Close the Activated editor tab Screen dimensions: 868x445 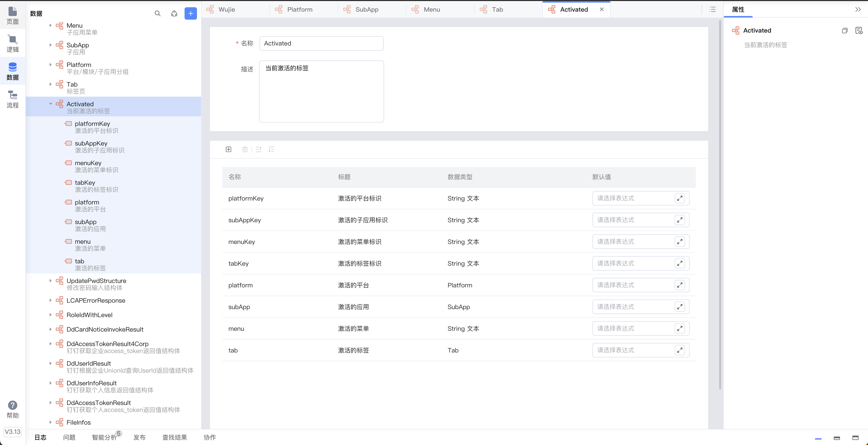[601, 9]
